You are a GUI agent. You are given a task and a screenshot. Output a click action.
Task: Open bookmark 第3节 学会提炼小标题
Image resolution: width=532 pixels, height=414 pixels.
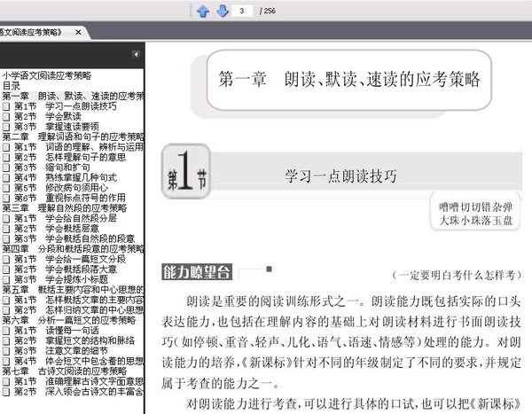pyautogui.click(x=61, y=279)
